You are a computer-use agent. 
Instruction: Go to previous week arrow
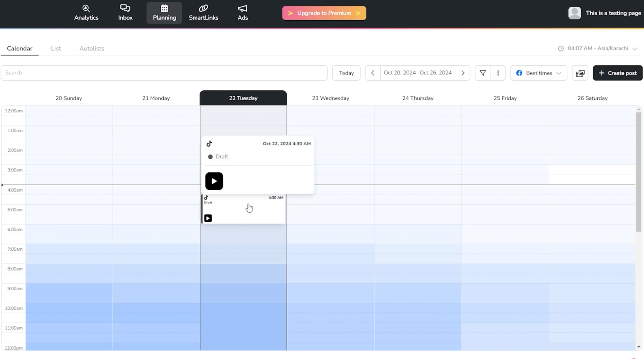(373, 73)
